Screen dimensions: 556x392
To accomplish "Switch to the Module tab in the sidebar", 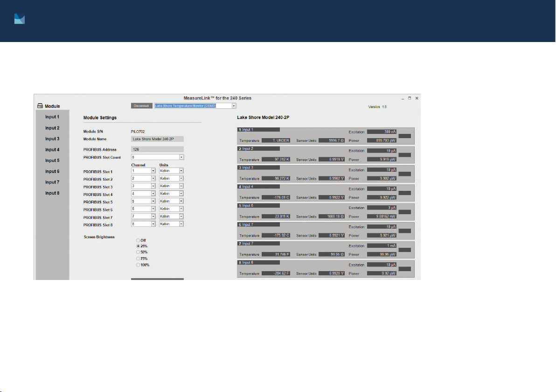I will 52,106.
